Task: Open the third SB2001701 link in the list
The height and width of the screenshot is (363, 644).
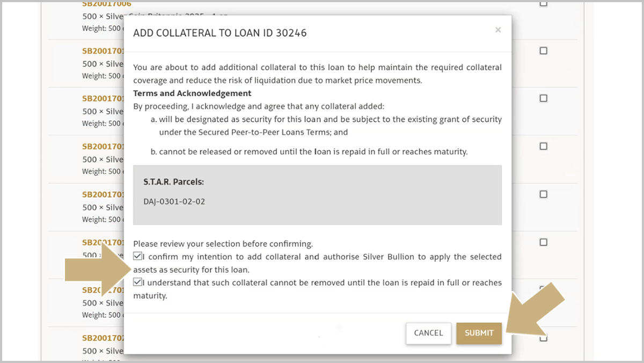Action: point(103,146)
